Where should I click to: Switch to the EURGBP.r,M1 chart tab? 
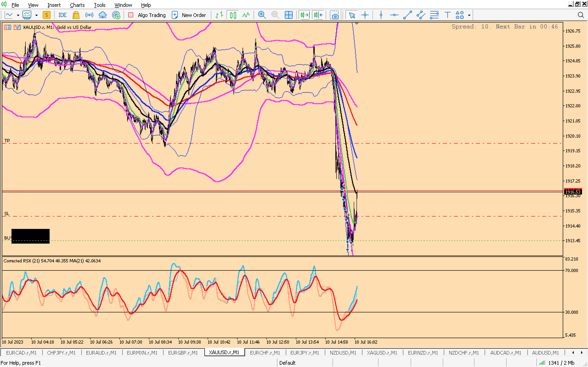point(183,353)
